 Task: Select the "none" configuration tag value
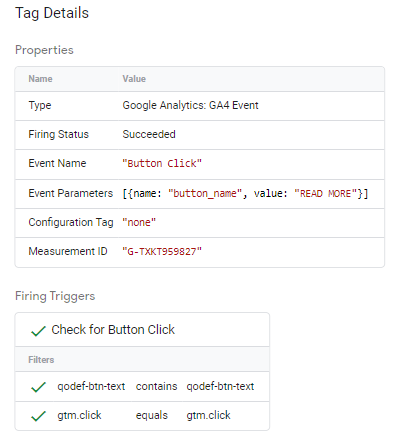tap(139, 222)
